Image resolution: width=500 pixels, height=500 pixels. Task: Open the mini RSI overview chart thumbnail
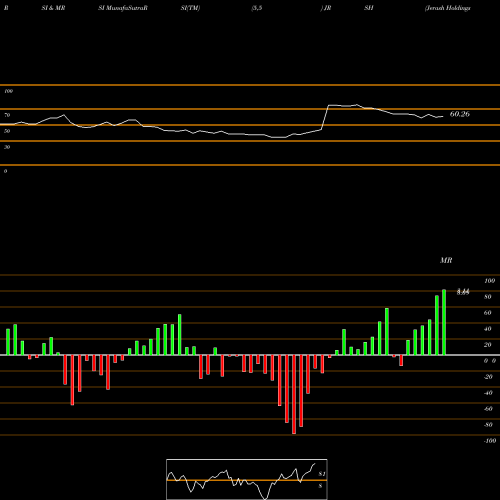point(247,479)
